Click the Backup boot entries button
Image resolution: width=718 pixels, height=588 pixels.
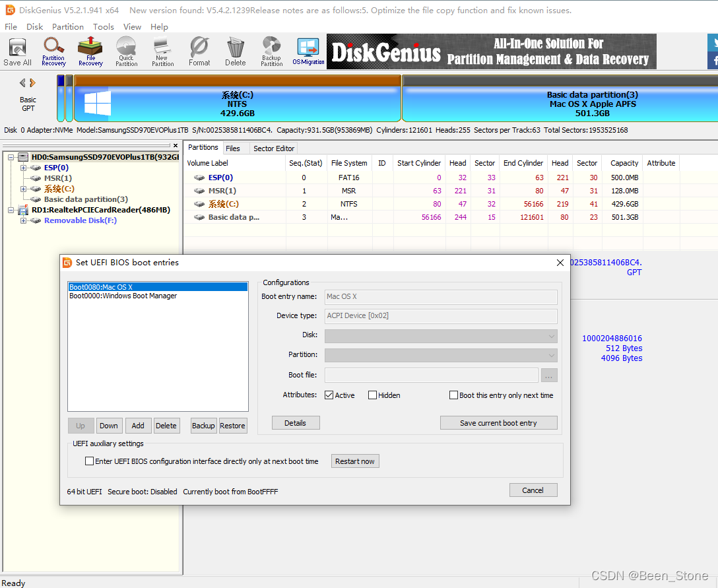point(203,426)
